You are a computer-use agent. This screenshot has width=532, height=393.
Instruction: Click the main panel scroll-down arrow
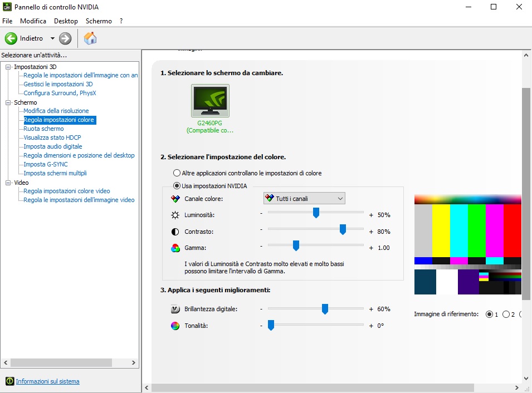click(526, 379)
